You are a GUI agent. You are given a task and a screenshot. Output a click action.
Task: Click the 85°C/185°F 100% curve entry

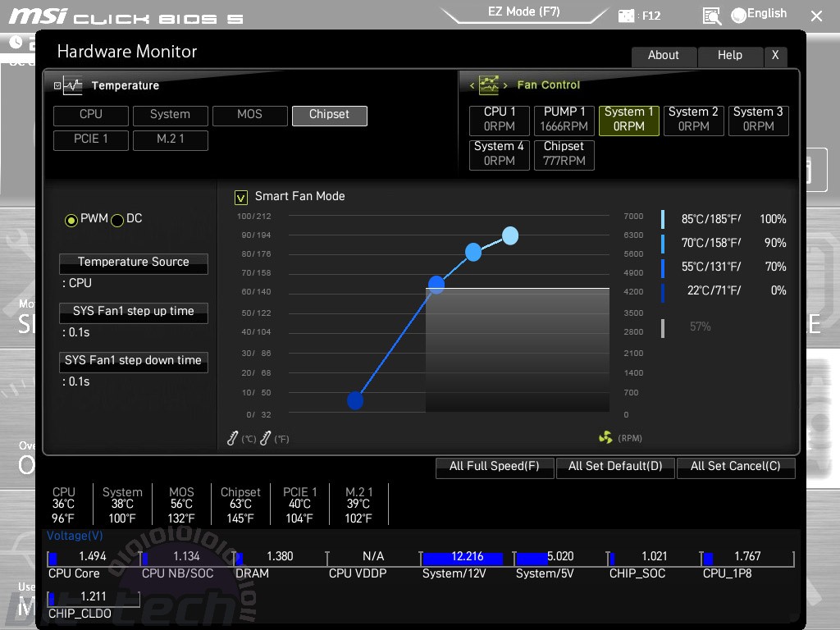tap(724, 219)
